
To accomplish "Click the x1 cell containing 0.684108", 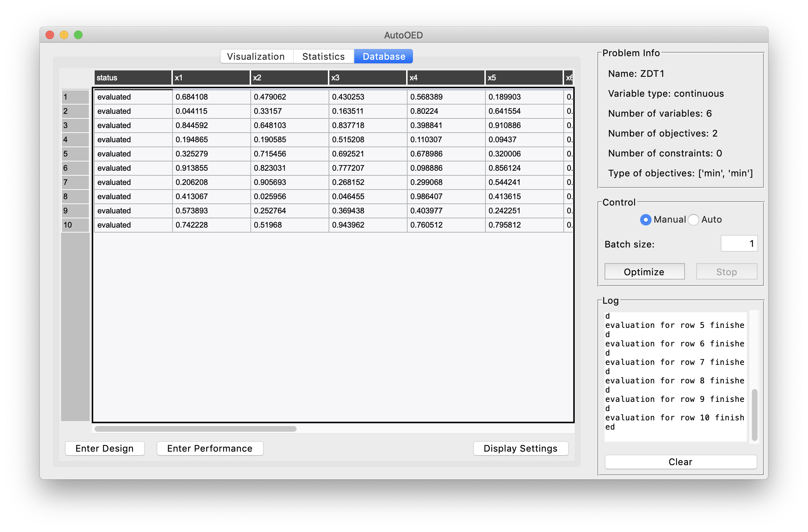I will (x=211, y=97).
